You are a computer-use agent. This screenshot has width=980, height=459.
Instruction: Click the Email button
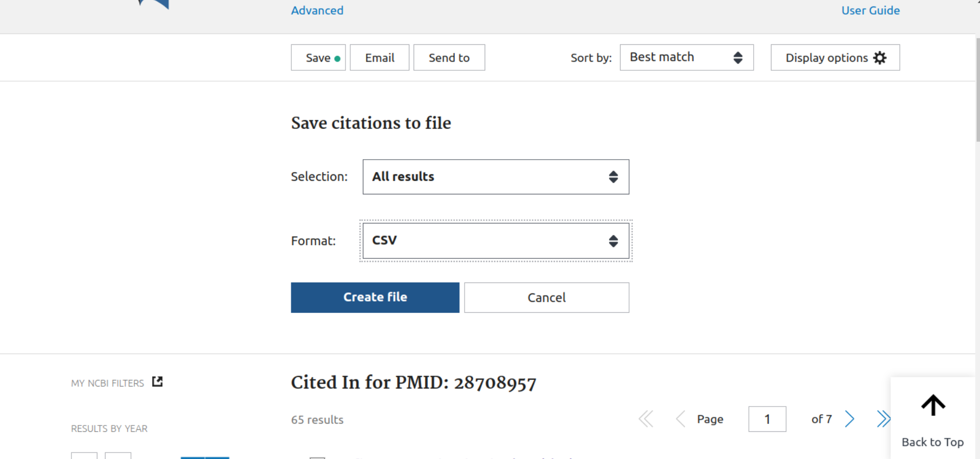point(380,58)
